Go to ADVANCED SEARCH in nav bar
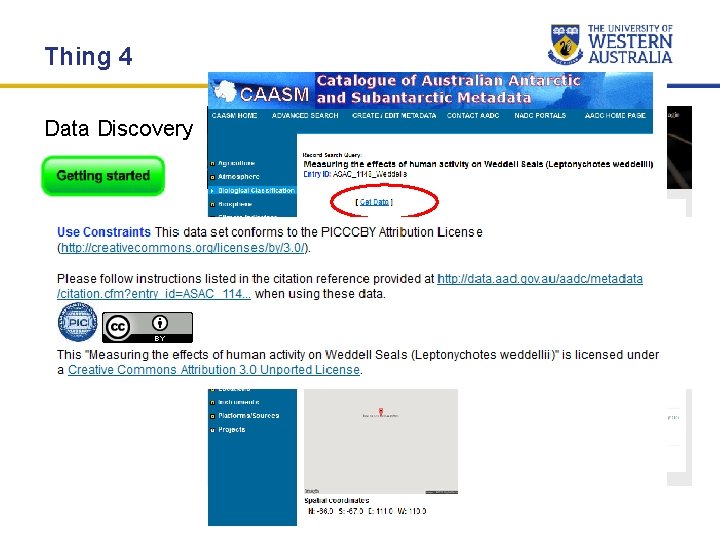This screenshot has width=720, height=540. click(305, 116)
